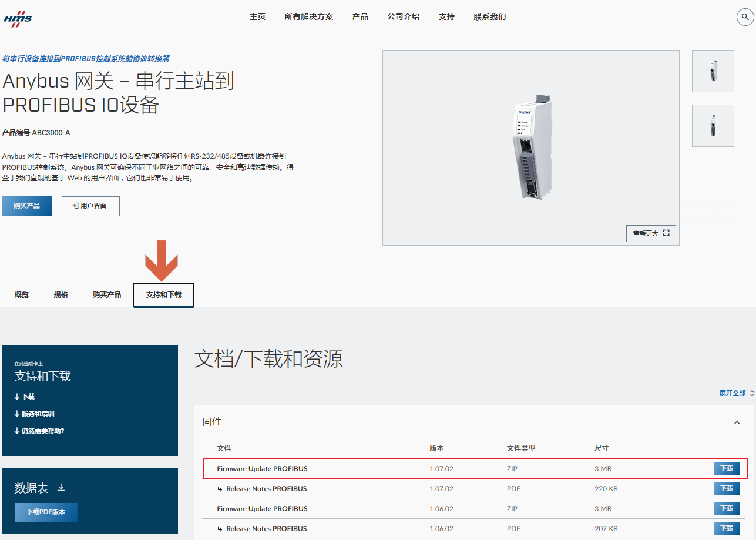The height and width of the screenshot is (540, 756).
Task: Click the 用户界面 button
Action: [x=90, y=206]
